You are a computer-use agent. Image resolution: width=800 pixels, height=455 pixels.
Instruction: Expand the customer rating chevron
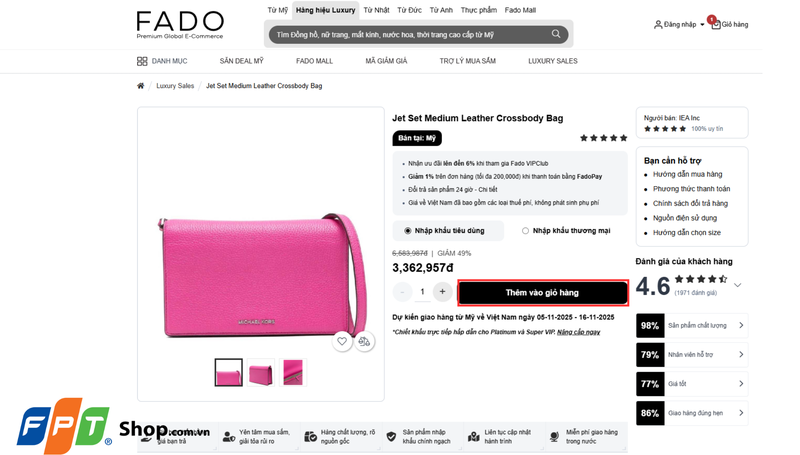click(737, 285)
